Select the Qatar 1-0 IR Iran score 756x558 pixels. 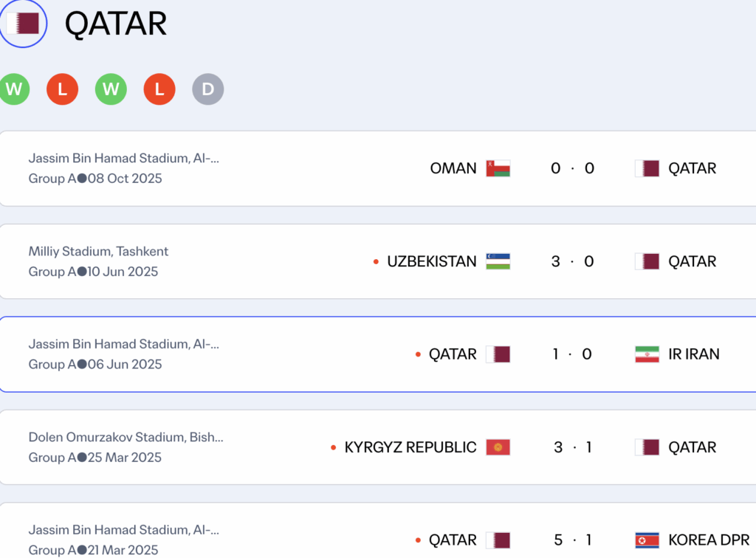tap(572, 354)
